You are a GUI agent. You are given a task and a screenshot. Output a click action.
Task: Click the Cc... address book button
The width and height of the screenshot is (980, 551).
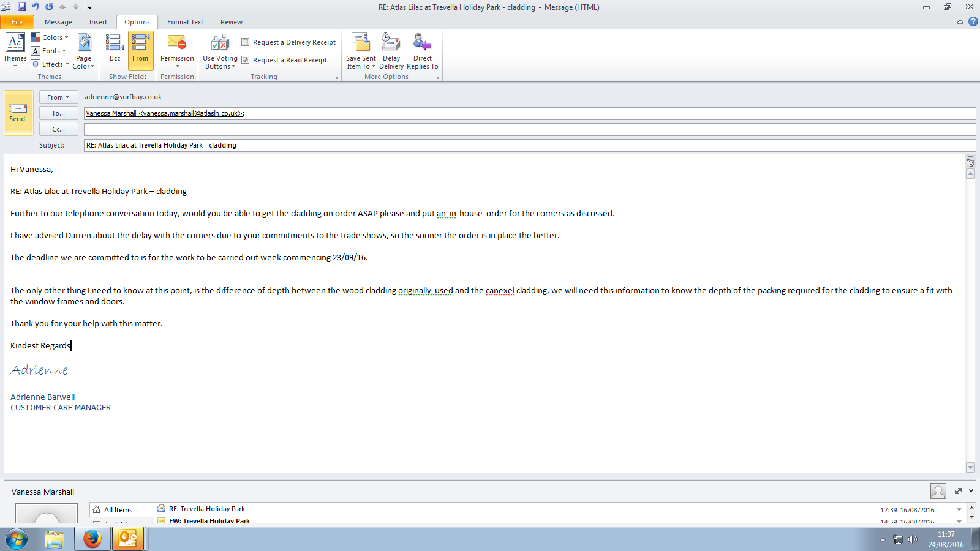tap(58, 129)
